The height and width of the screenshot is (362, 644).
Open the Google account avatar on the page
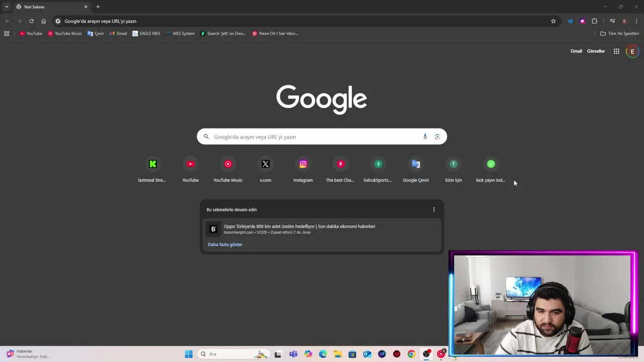pos(632,51)
